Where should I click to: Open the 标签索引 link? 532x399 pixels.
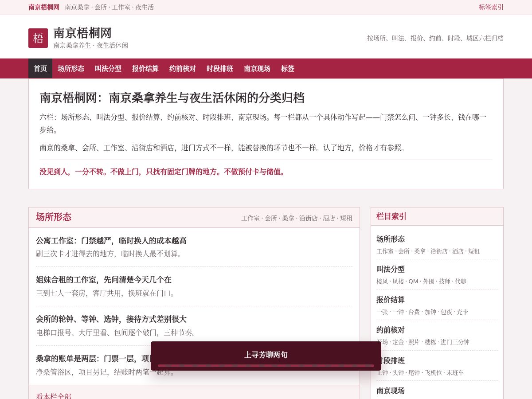tap(491, 7)
